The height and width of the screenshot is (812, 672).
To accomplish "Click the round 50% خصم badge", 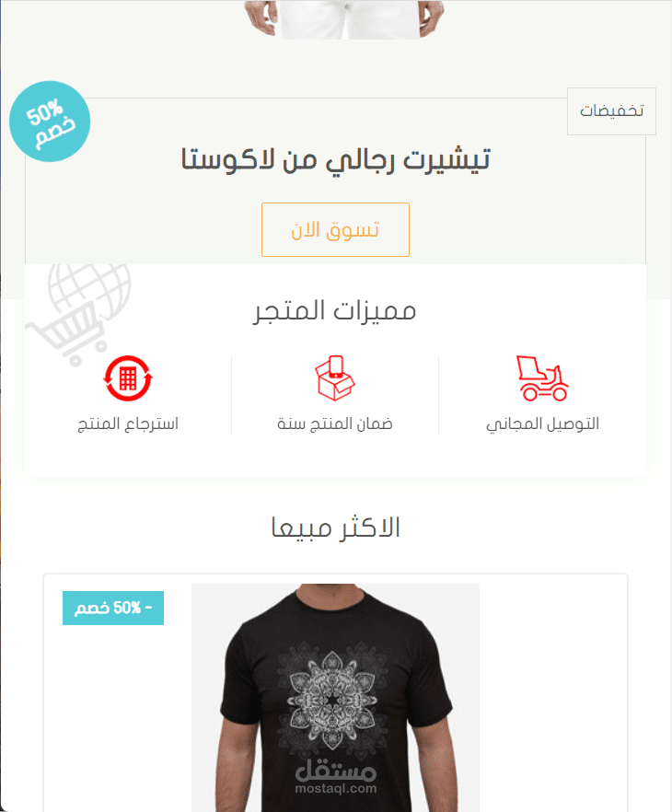I will pos(50,122).
